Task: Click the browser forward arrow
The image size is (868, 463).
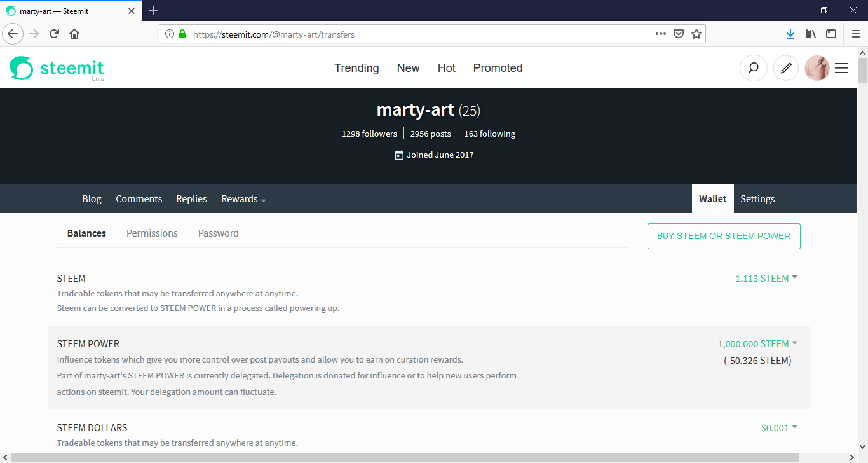Action: (34, 34)
